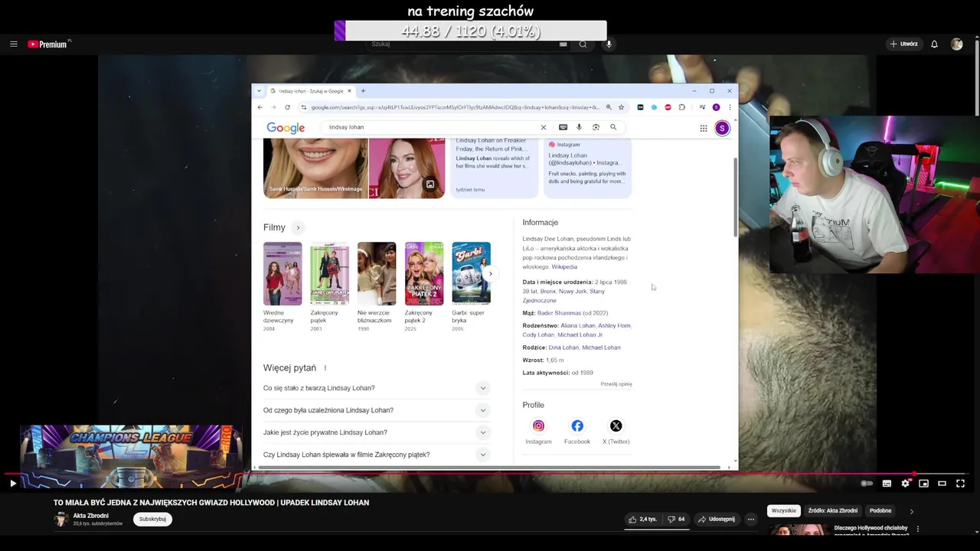980x551 pixels.
Task: Open the tab search dropdown in Chrome
Action: (x=259, y=91)
